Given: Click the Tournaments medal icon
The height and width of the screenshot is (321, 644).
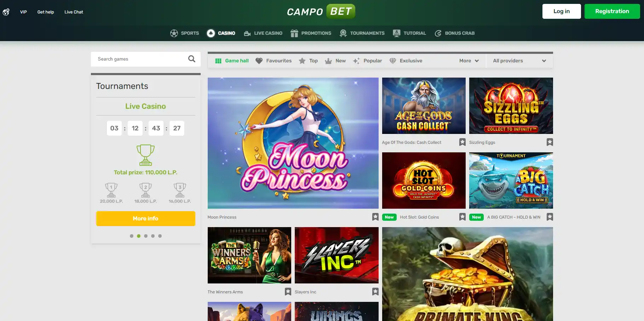Looking at the screenshot, I should point(343,33).
